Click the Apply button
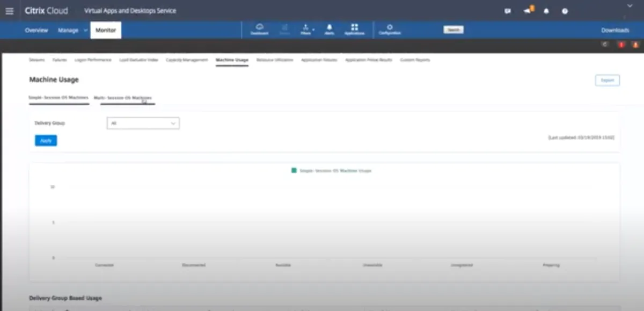 click(46, 140)
